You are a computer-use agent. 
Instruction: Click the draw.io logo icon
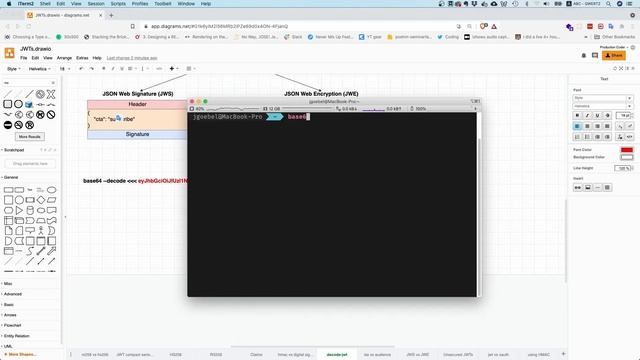coord(9,53)
